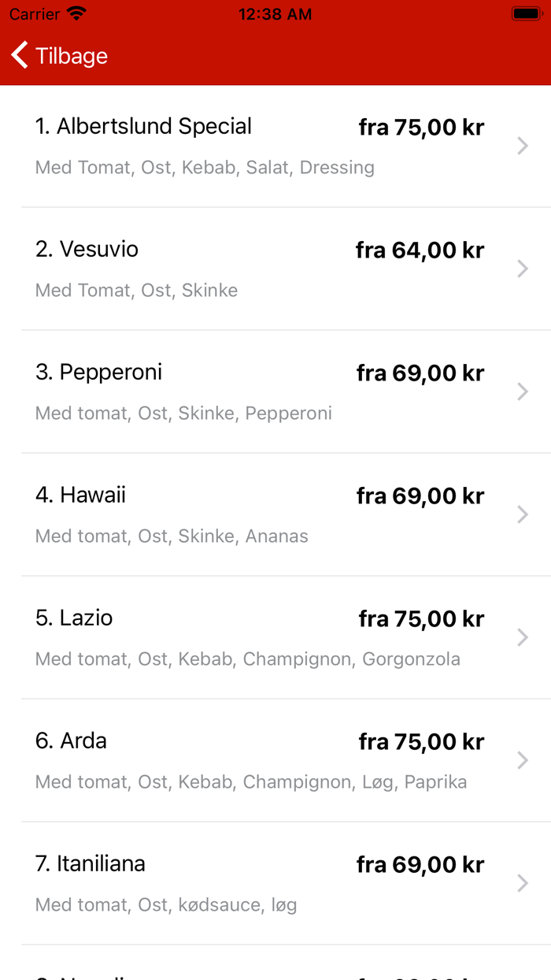Tap Lazio price fra 75,00 kr

pos(421,619)
